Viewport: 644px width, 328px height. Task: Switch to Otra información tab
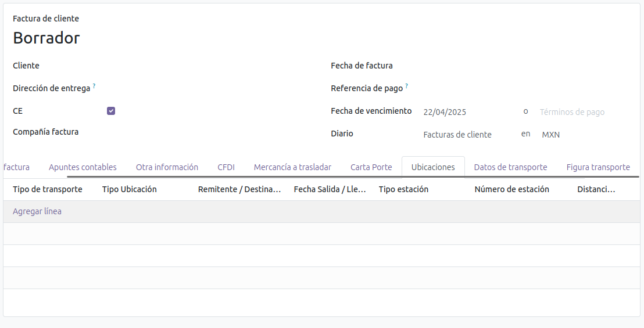pyautogui.click(x=167, y=167)
